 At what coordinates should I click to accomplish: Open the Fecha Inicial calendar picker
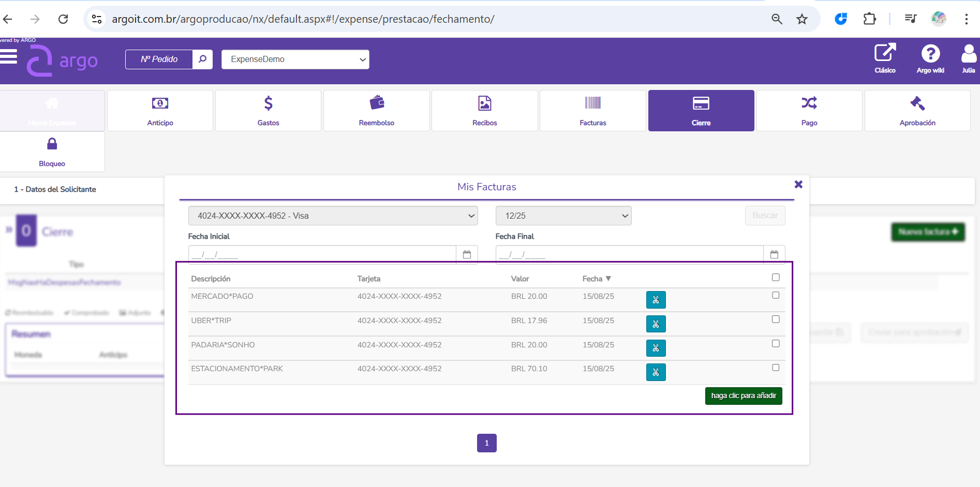467,254
